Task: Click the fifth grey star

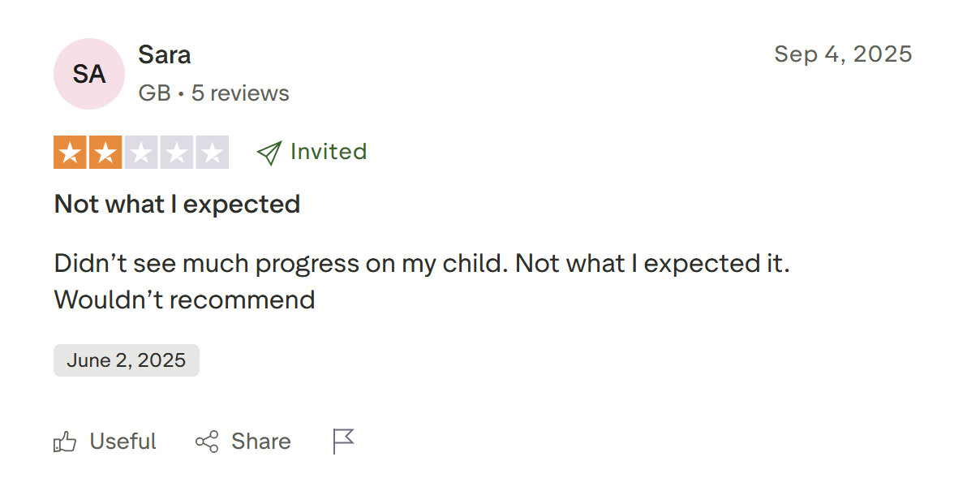Action: point(212,153)
